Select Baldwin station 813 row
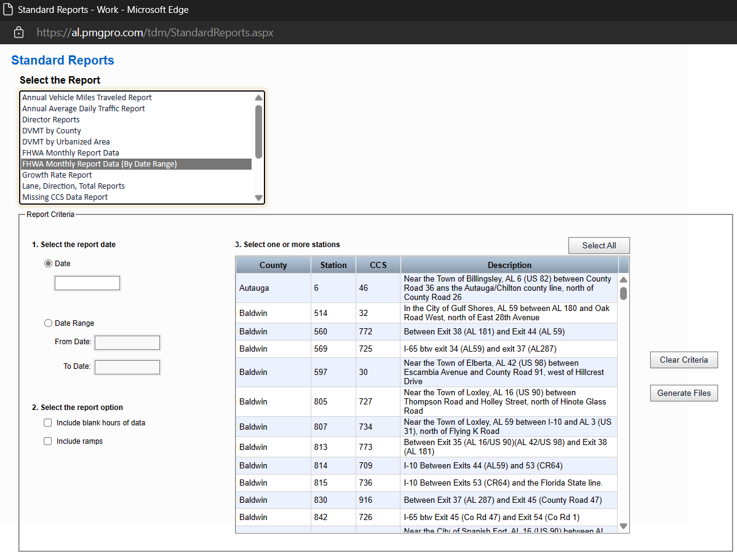Image resolution: width=737 pixels, height=560 pixels. pyautogui.click(x=426, y=447)
